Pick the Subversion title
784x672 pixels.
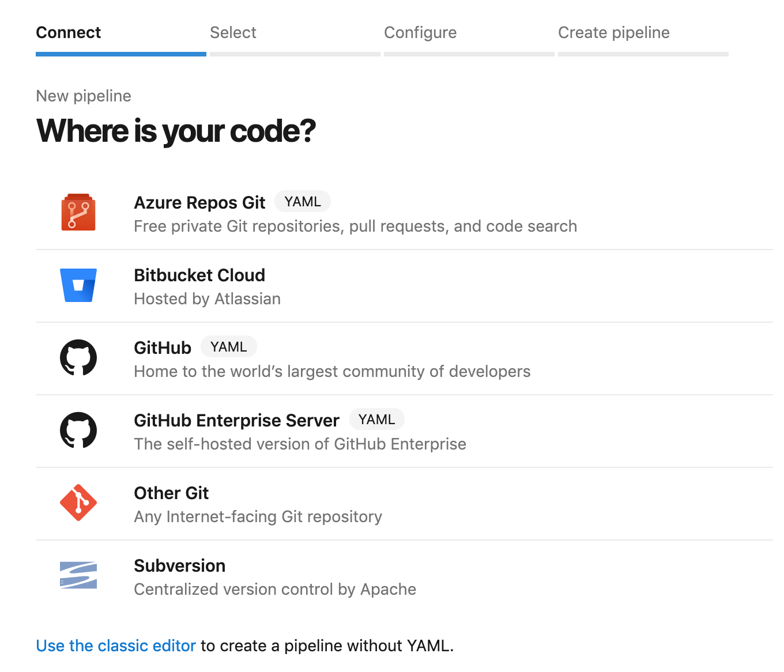[179, 565]
